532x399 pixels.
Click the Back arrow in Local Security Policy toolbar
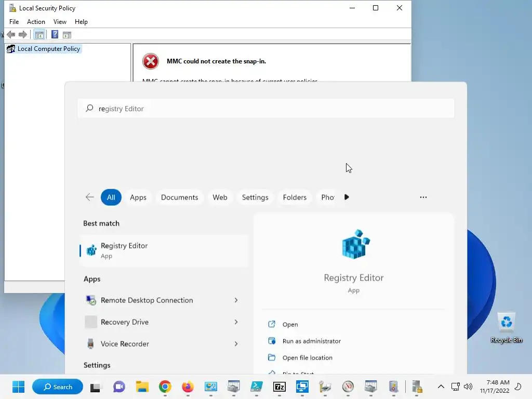tap(11, 35)
